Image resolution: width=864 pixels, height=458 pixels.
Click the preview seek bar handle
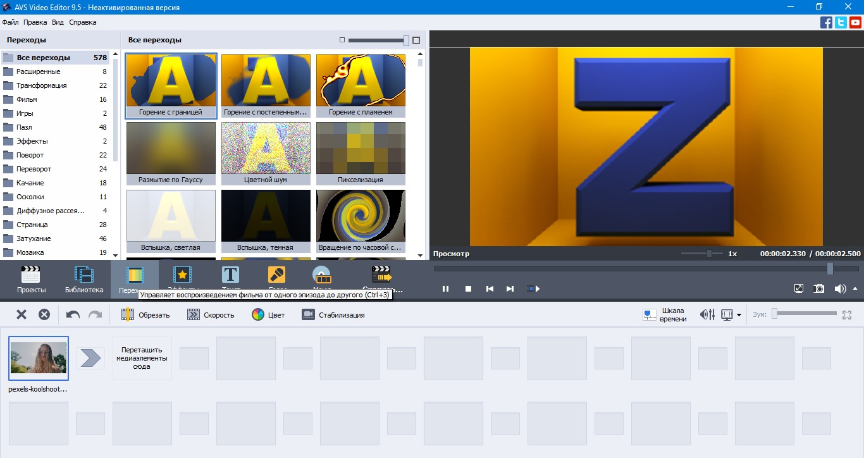tap(830, 268)
